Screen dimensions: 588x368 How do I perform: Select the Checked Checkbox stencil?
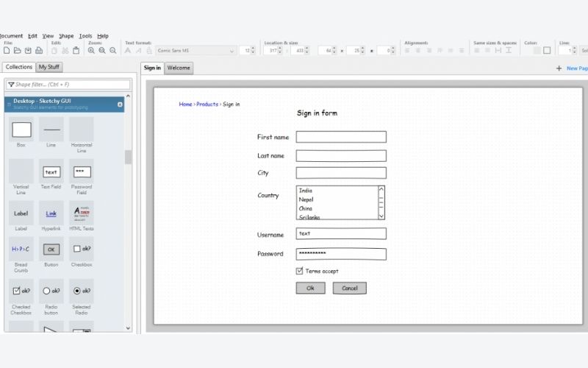[21, 291]
